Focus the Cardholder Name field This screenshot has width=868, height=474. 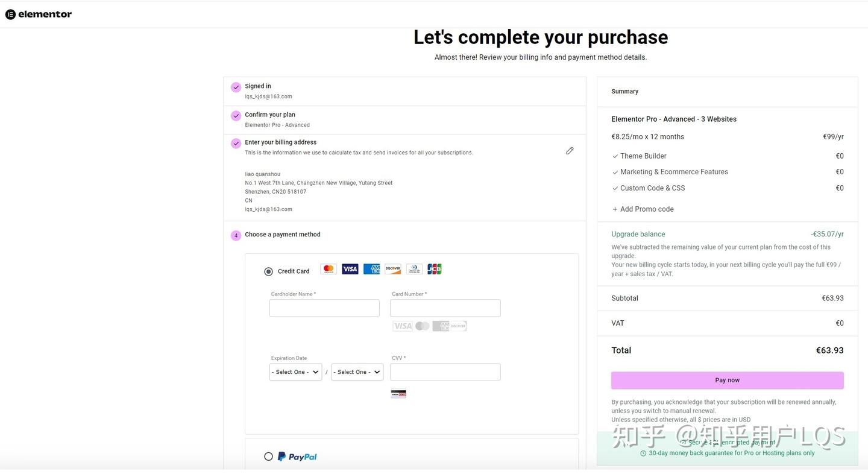324,308
